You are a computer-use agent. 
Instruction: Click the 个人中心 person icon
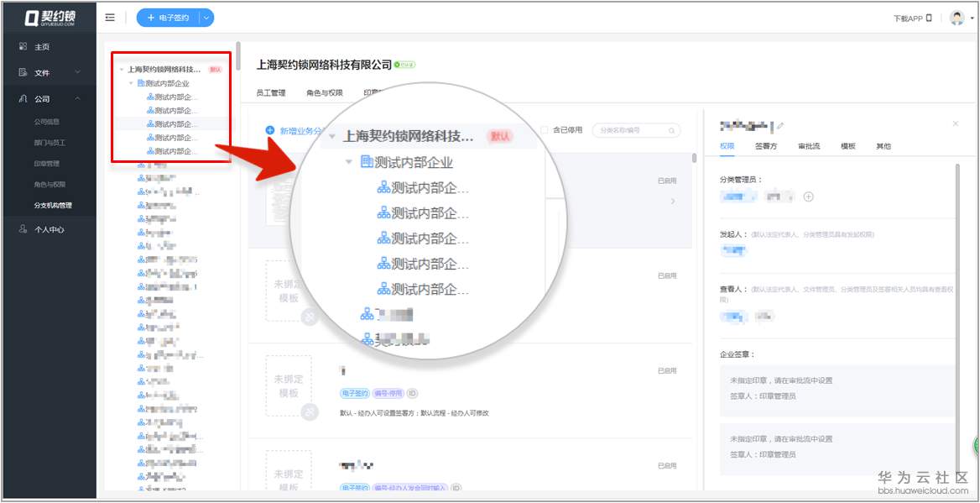23,229
